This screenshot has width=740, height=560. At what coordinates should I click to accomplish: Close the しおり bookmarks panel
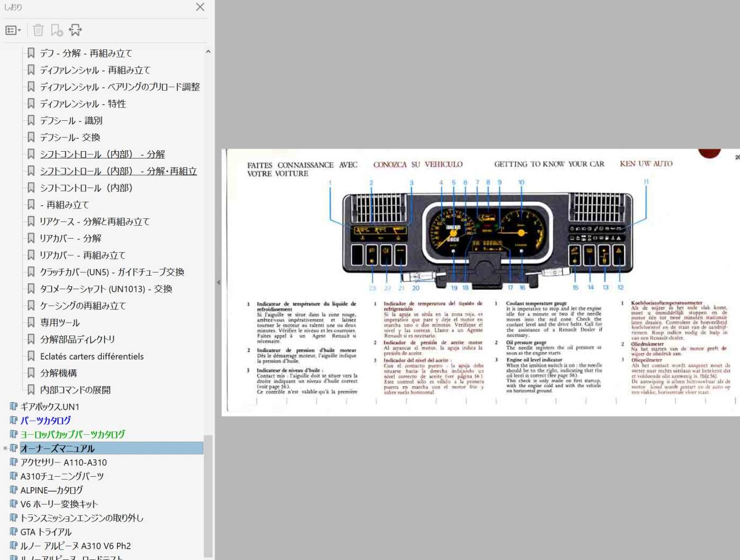200,7
